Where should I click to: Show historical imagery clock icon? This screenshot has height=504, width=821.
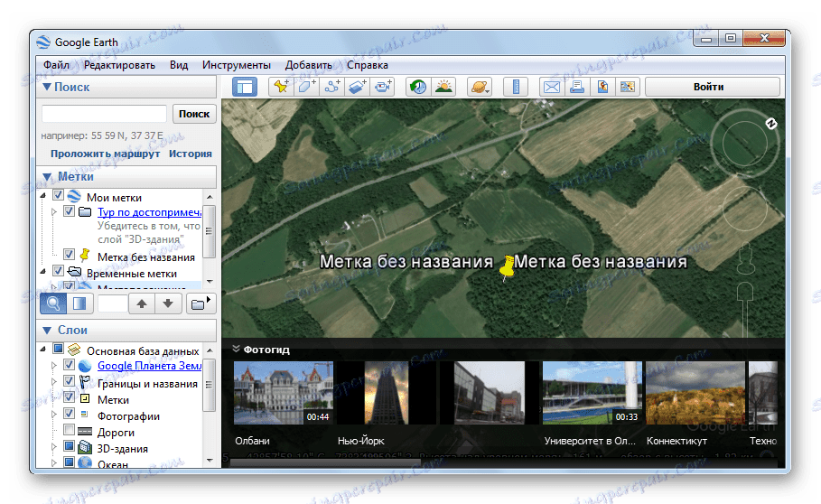[x=418, y=88]
